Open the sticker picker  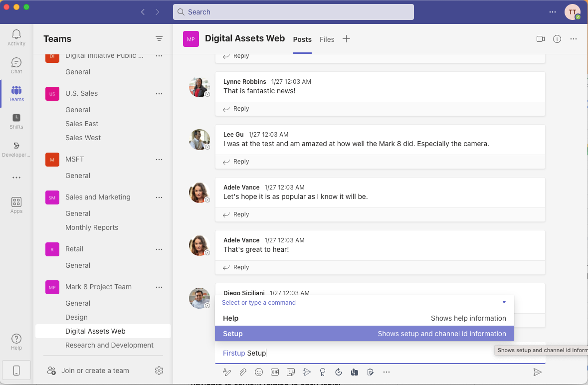click(291, 372)
